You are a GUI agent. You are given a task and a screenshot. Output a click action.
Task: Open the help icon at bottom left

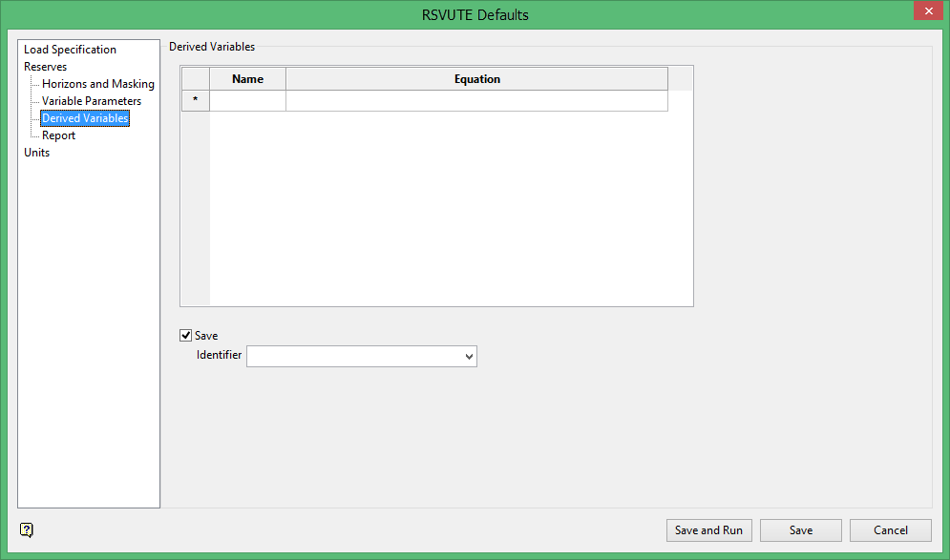tap(27, 529)
